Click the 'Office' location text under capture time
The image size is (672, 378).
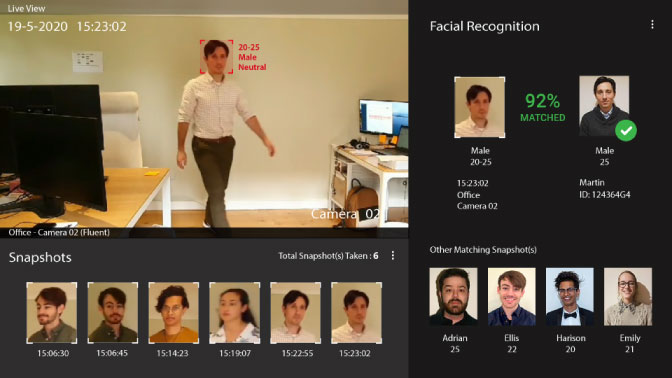point(468,195)
